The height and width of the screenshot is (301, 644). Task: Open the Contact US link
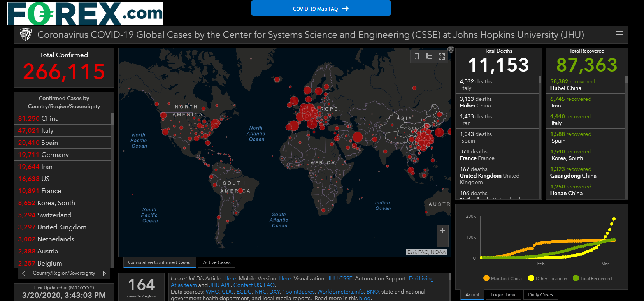247,285
